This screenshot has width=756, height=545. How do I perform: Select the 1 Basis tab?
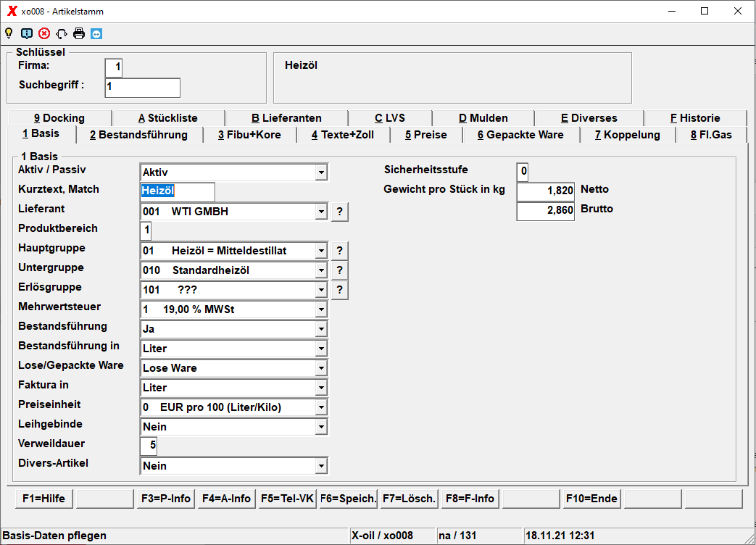click(41, 133)
